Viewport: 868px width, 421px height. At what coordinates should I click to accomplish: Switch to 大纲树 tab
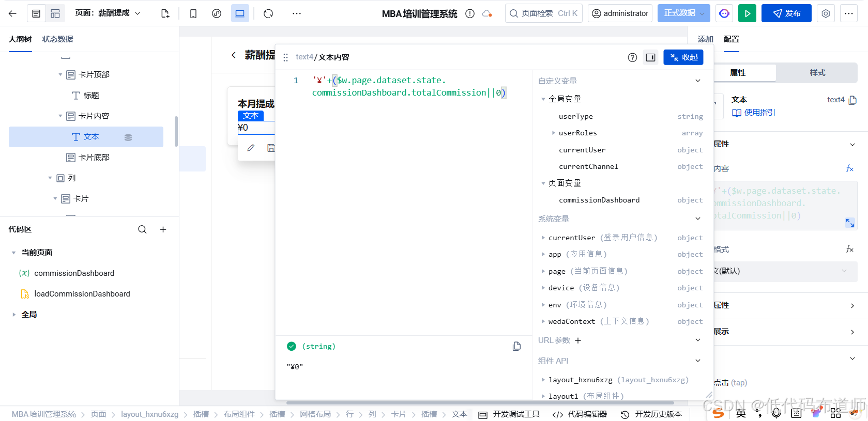pos(20,39)
